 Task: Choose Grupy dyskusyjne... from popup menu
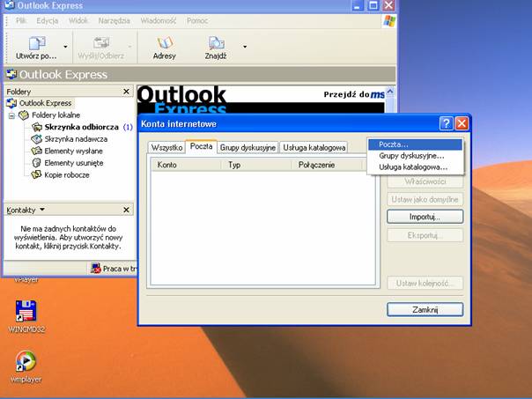tap(415, 156)
